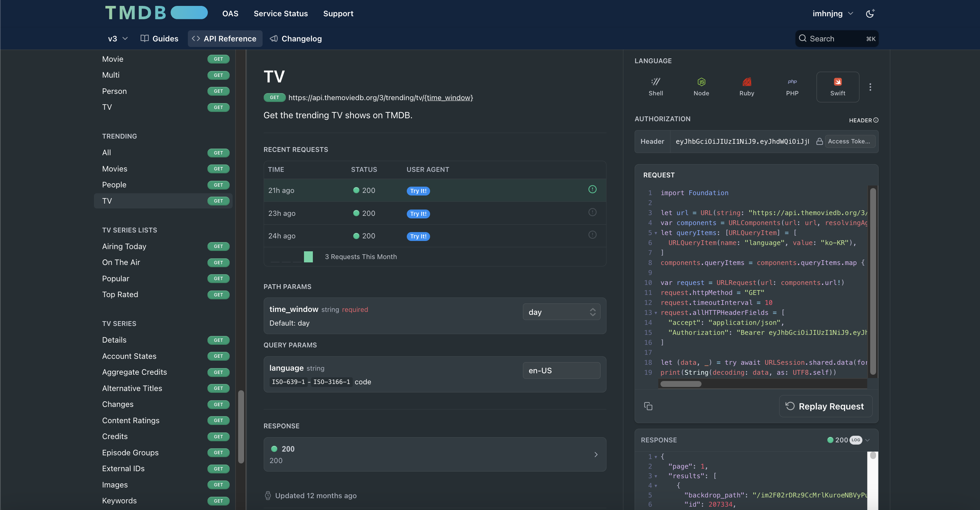The image size is (980, 510).
Task: Open response status 200 dropdown chevron
Action: coord(867,440)
